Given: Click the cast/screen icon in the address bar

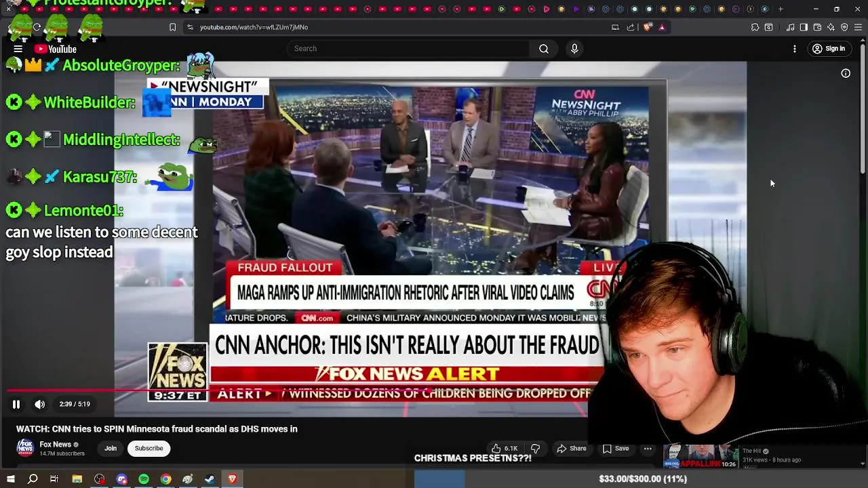Looking at the screenshot, I should [x=615, y=27].
